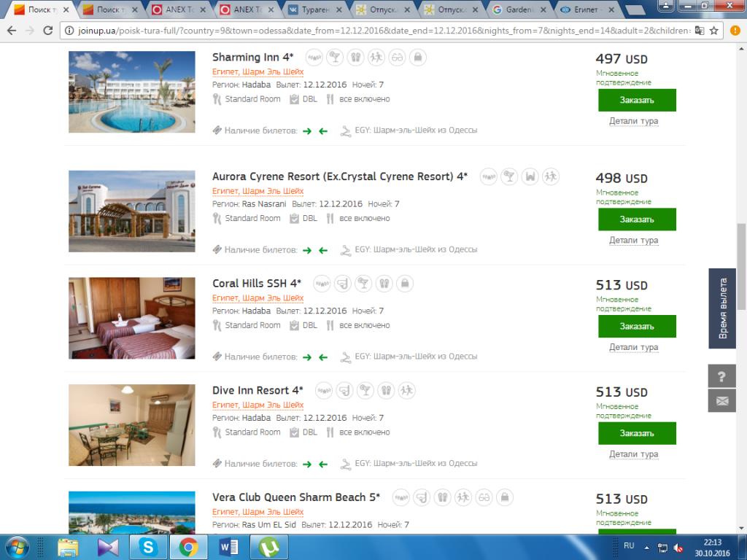Click the kids animation icon for Aurora Cyrene
Screen dimensions: 747x560
point(551,176)
